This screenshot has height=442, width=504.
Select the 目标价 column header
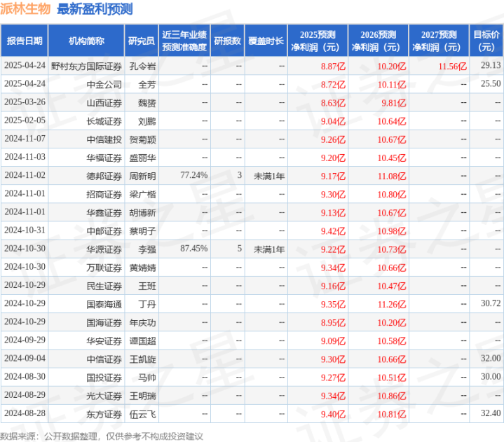pos(486,41)
